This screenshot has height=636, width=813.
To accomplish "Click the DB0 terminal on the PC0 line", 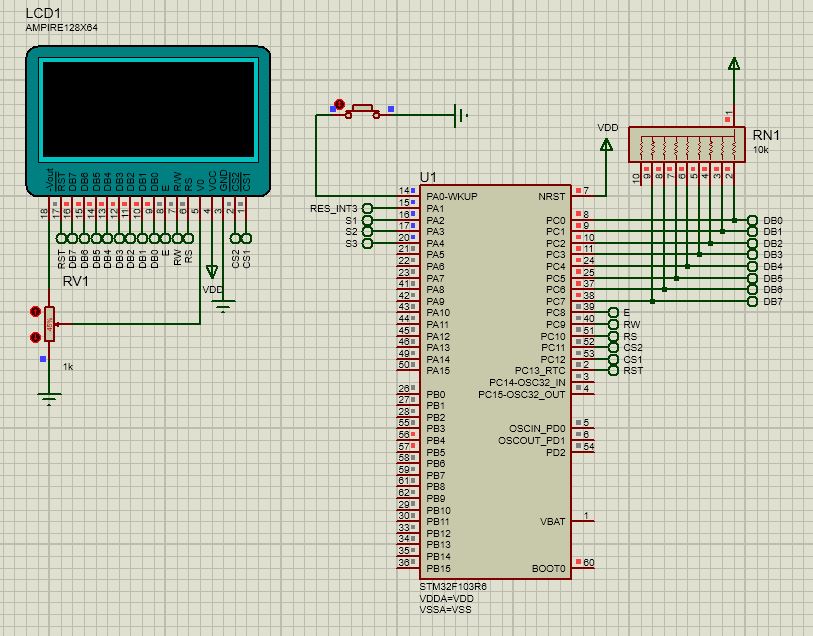I will point(752,220).
